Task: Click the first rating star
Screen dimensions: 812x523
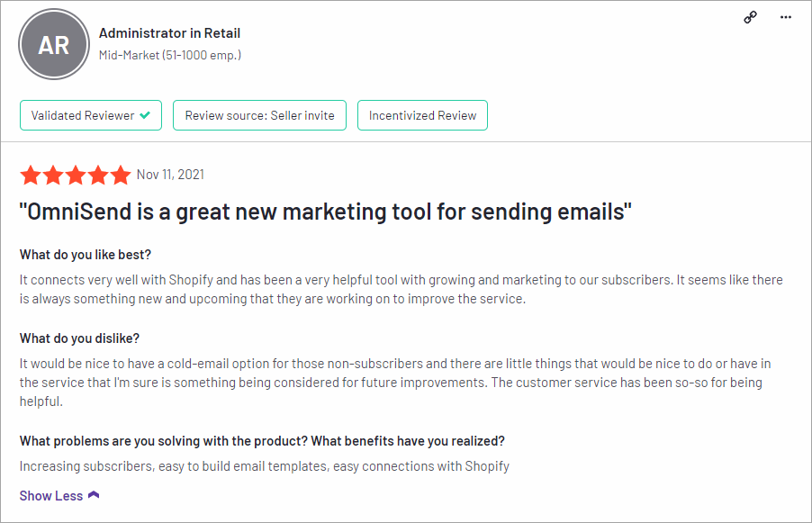Action: point(31,175)
